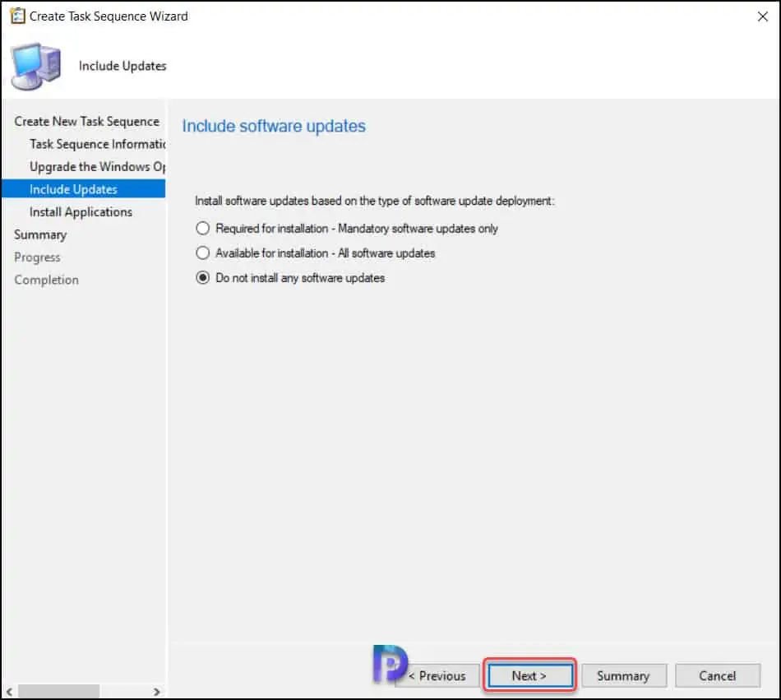Select the Progress step in sidebar
Image resolution: width=781 pixels, height=700 pixels.
click(x=37, y=257)
